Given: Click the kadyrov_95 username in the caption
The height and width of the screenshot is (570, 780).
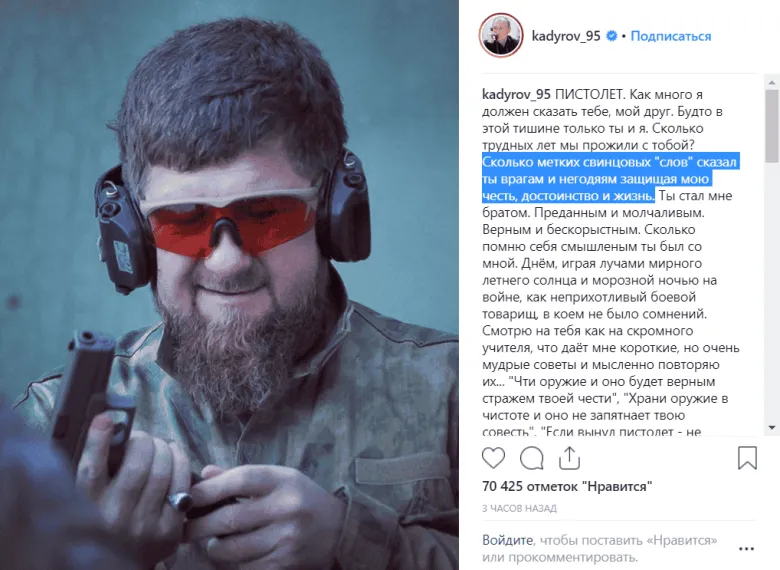Looking at the screenshot, I should (x=516, y=95).
